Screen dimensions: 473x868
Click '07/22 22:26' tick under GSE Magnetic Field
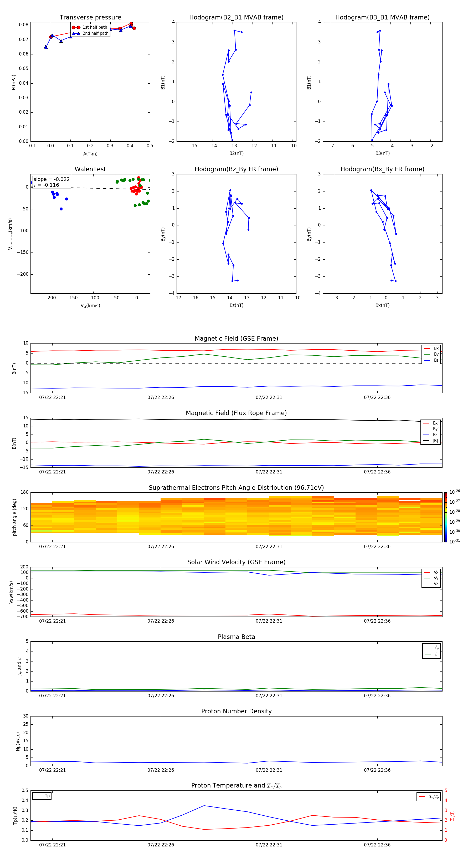click(x=161, y=398)
